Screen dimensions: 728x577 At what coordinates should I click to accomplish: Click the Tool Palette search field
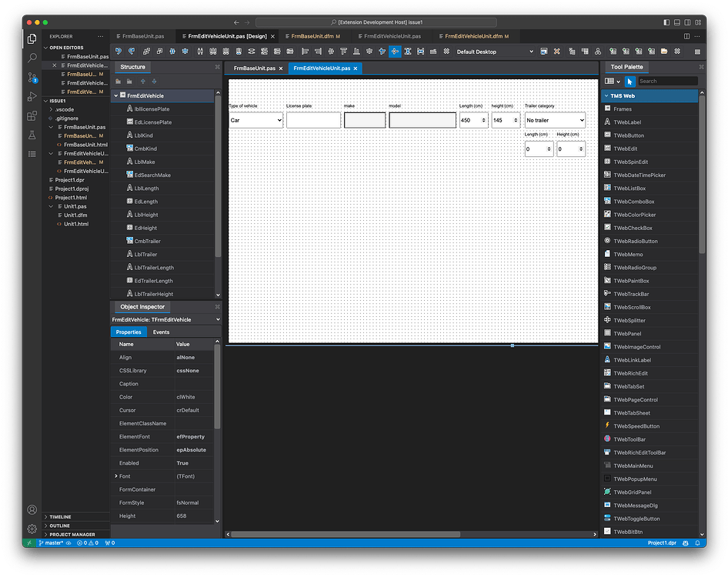[x=668, y=82]
